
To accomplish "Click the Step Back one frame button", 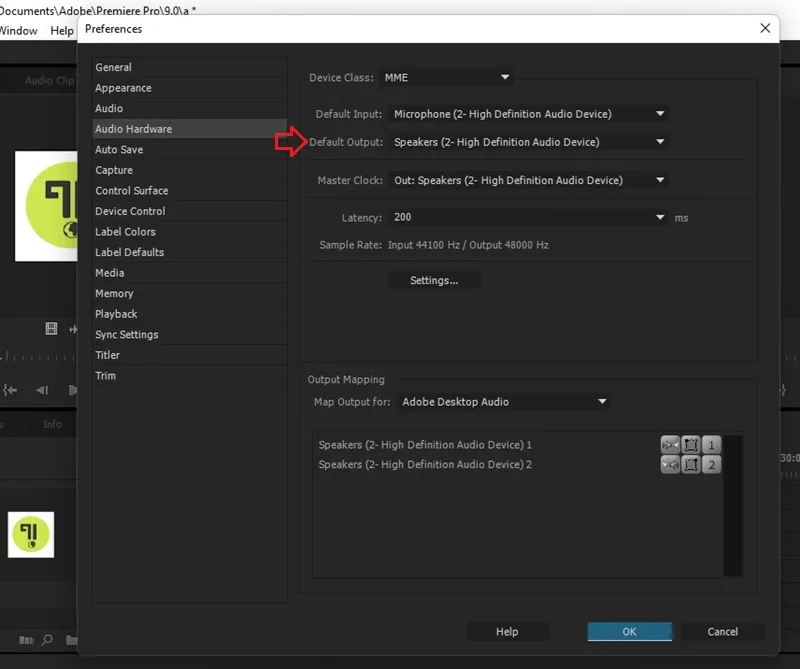I will tap(42, 390).
